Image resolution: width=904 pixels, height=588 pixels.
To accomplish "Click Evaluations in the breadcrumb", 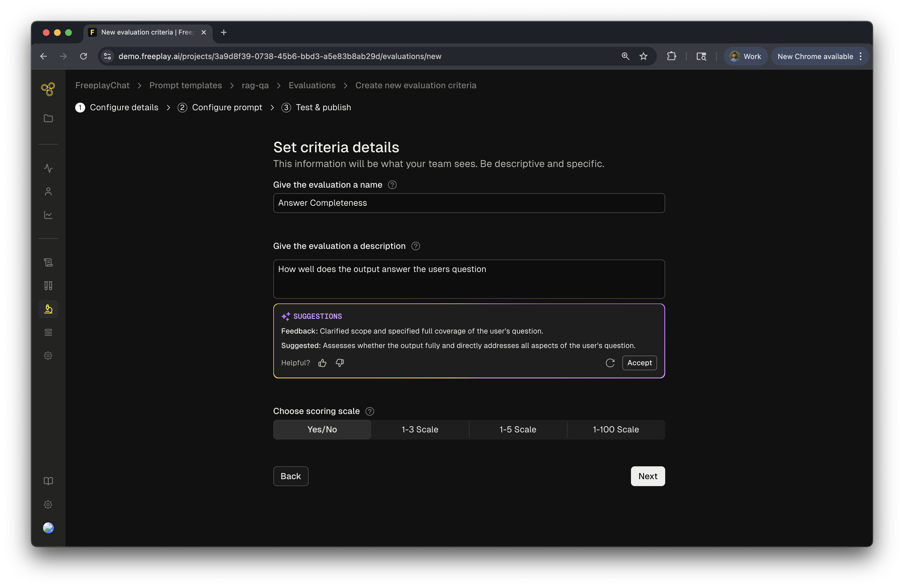I will [312, 85].
